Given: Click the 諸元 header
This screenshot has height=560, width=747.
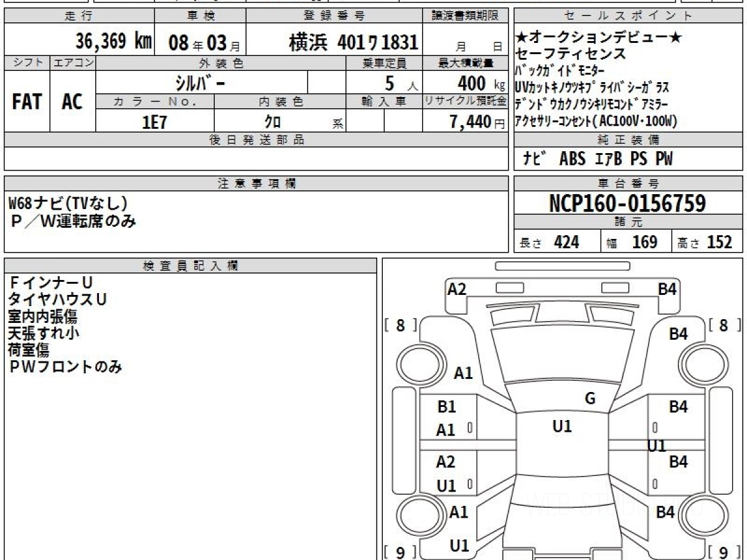Looking at the screenshot, I should pos(629,222).
